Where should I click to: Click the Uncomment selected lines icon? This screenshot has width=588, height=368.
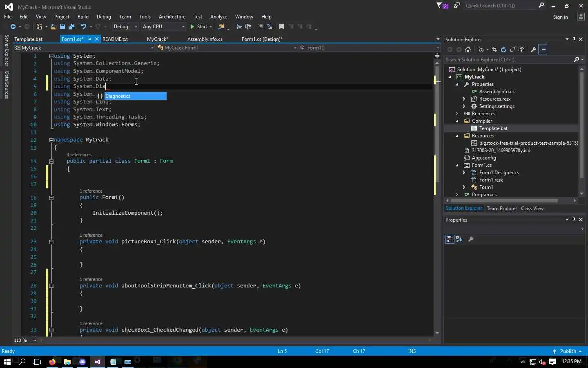(269, 27)
